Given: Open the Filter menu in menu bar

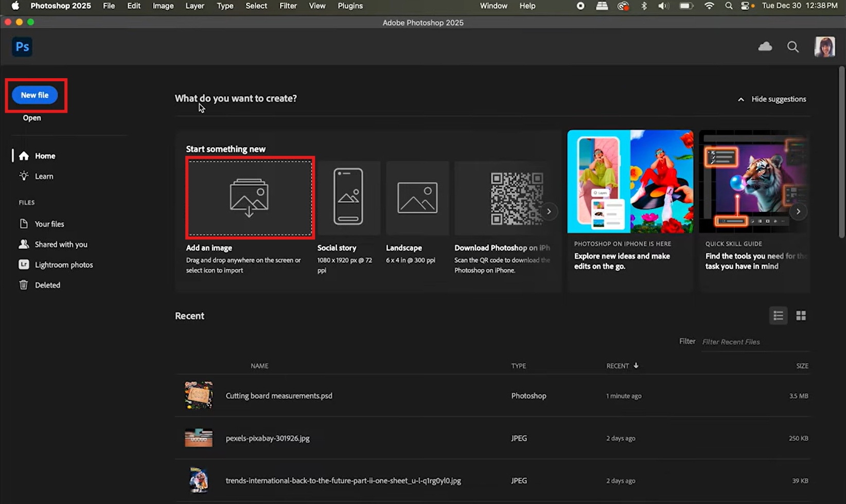Looking at the screenshot, I should (288, 6).
